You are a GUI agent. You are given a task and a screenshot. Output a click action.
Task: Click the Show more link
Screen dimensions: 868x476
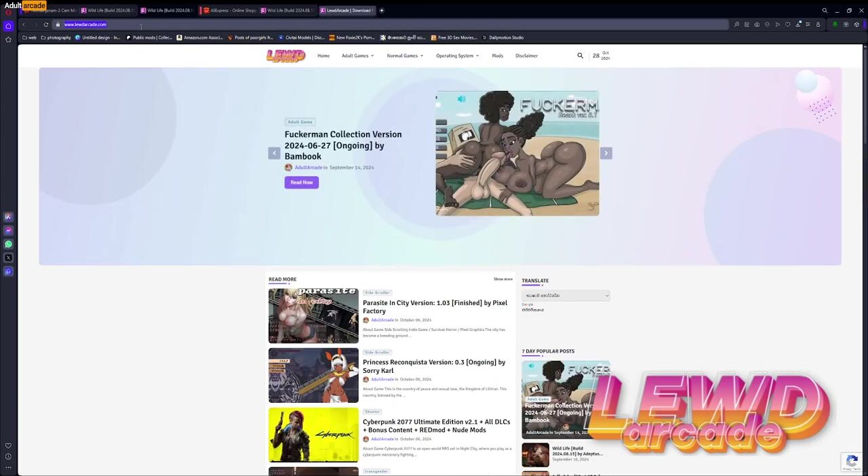[502, 279]
